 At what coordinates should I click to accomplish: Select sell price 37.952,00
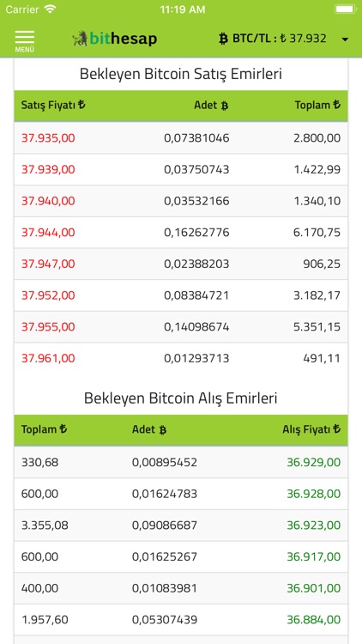tap(48, 295)
